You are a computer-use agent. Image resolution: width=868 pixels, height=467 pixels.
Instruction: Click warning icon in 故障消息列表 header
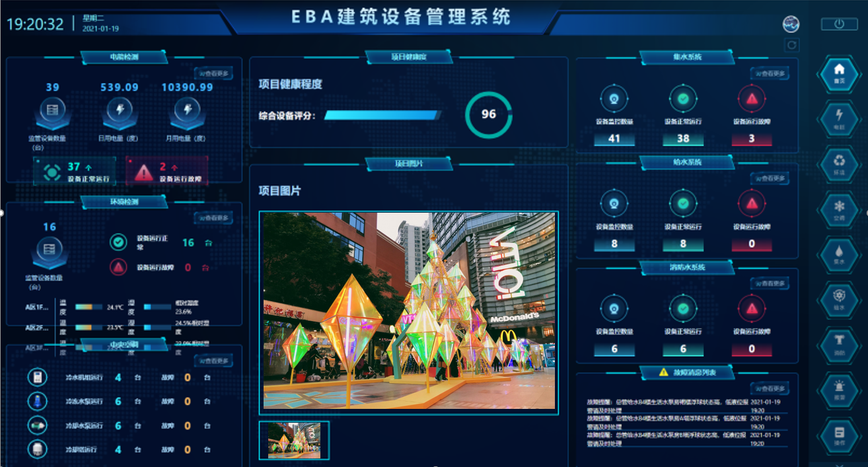tap(663, 373)
